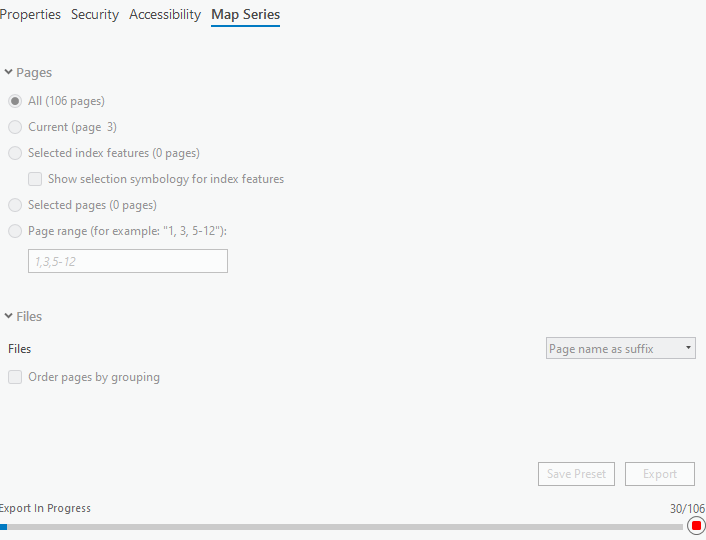706x540 pixels.
Task: Select the Selected index features option
Action: coord(15,153)
